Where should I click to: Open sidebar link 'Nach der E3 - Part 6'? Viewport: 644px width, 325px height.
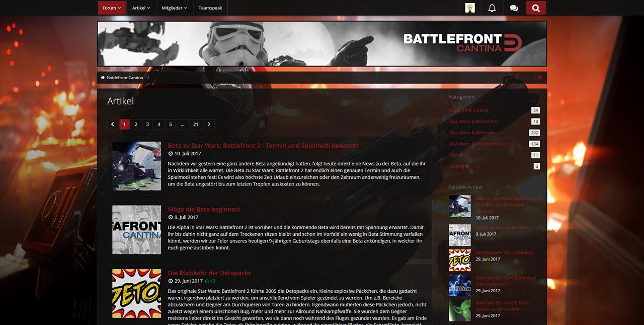coord(506,281)
